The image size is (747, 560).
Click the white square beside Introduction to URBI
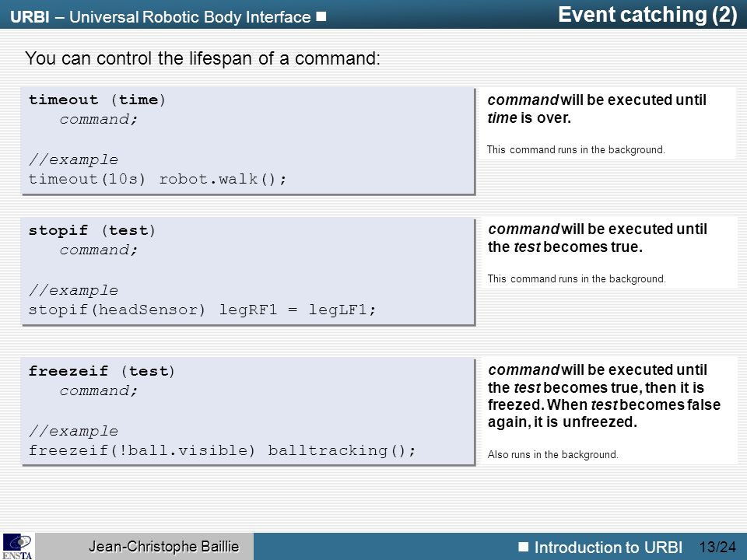(x=524, y=546)
